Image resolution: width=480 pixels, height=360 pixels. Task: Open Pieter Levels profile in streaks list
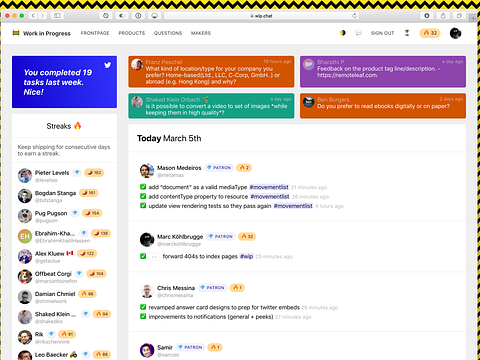(52, 173)
